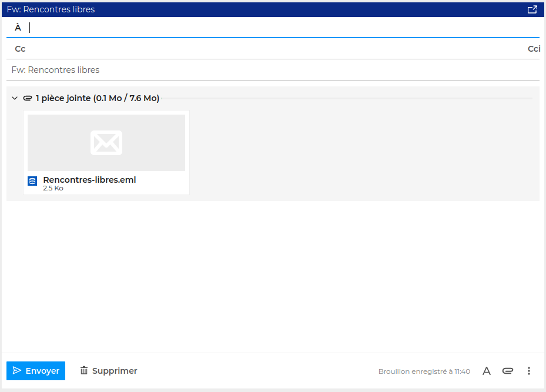Viewport: 546px width, 392px height.
Task: Click in the message body area
Action: coord(273,277)
